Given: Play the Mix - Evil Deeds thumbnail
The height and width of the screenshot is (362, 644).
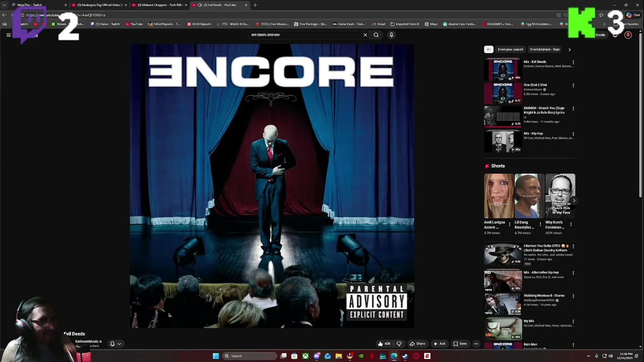Looking at the screenshot, I should [503, 70].
